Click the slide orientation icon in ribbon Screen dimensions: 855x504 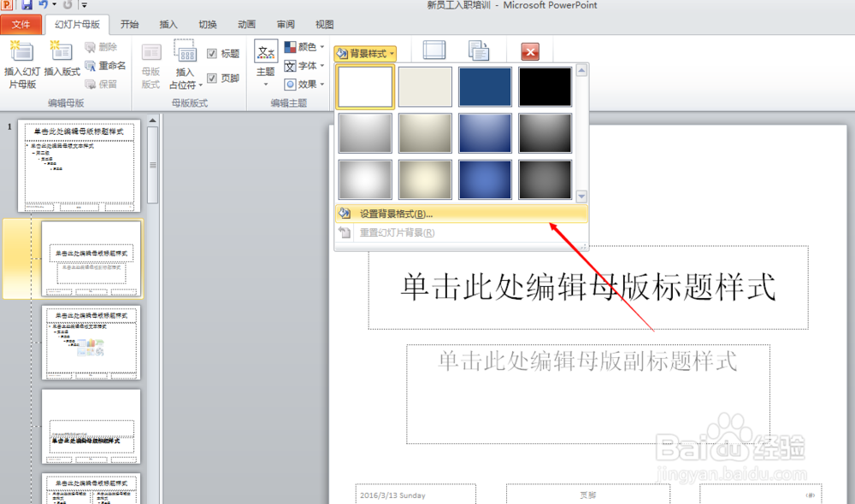click(x=479, y=50)
